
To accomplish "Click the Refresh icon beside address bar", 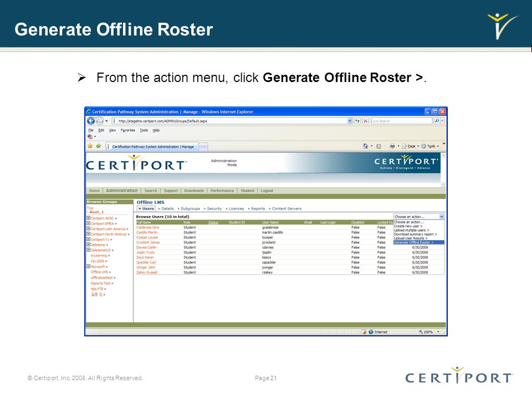I will pos(357,121).
